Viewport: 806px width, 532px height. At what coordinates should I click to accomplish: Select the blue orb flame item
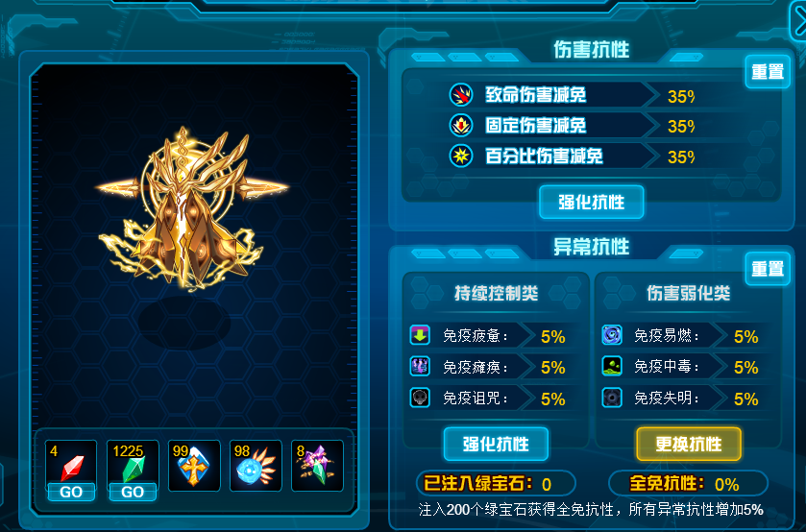(x=256, y=466)
